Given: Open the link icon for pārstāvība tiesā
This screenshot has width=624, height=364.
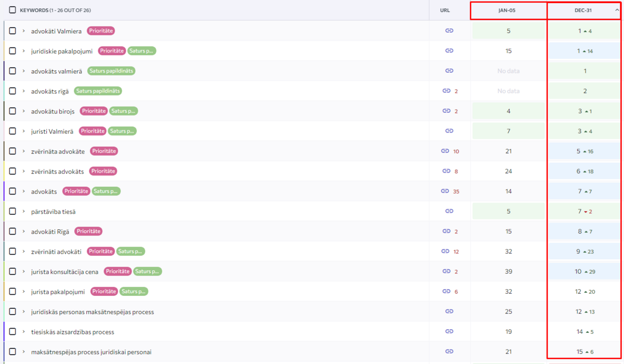Looking at the screenshot, I should click(x=449, y=211).
